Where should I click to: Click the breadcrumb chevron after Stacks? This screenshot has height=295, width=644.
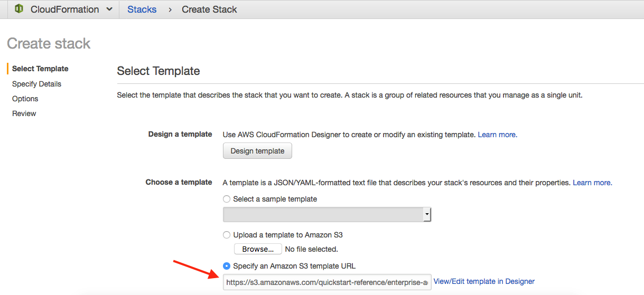170,9
